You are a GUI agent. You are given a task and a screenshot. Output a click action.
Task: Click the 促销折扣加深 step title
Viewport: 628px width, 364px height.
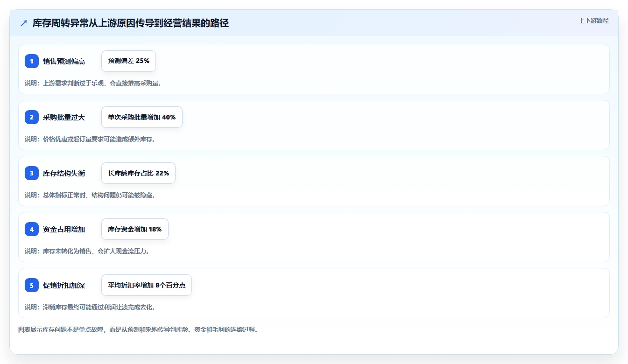[64, 285]
